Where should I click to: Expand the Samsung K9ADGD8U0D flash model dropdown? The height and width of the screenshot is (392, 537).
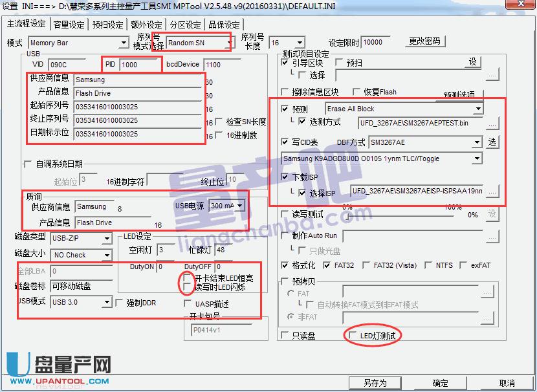476,157
